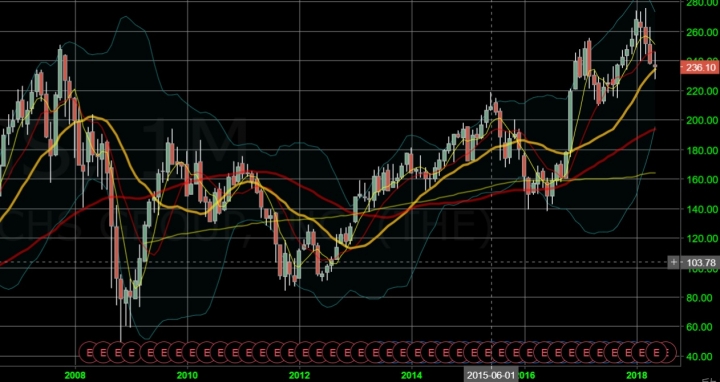The height and width of the screenshot is (382, 720).
Task: Click the 2014 year label on time axis
Action: (412, 375)
